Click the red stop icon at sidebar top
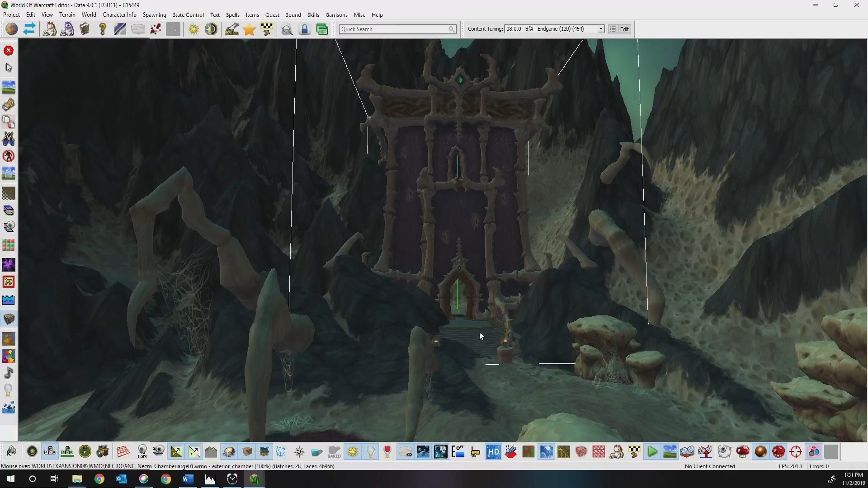 point(9,51)
